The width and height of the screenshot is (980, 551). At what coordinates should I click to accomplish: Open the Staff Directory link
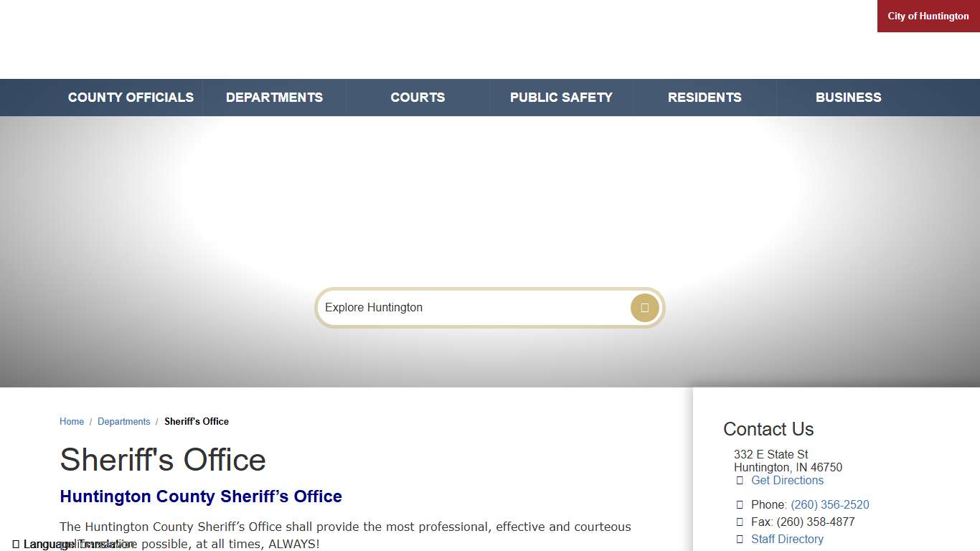tap(787, 539)
